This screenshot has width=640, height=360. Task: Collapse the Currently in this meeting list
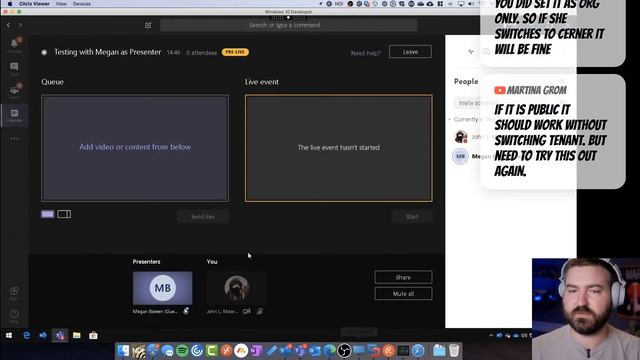pos(450,119)
